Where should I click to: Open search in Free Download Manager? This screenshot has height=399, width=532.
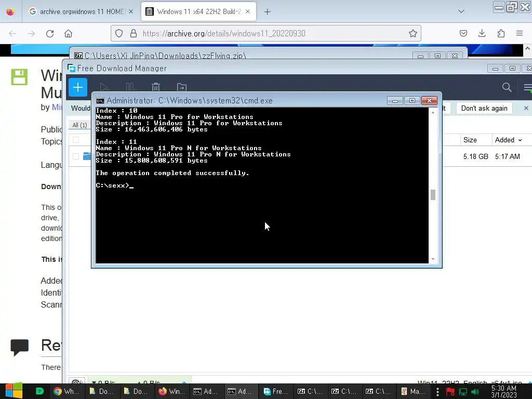point(507,87)
